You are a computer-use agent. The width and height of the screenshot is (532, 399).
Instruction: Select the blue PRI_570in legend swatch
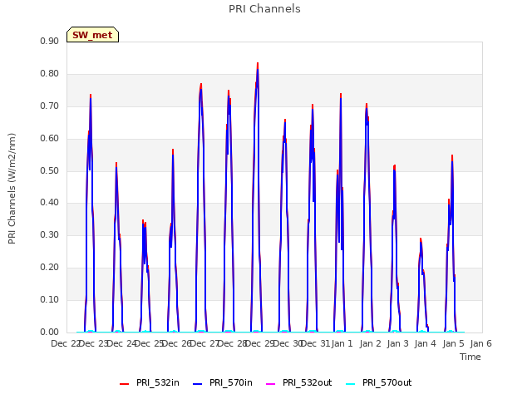click(198, 384)
